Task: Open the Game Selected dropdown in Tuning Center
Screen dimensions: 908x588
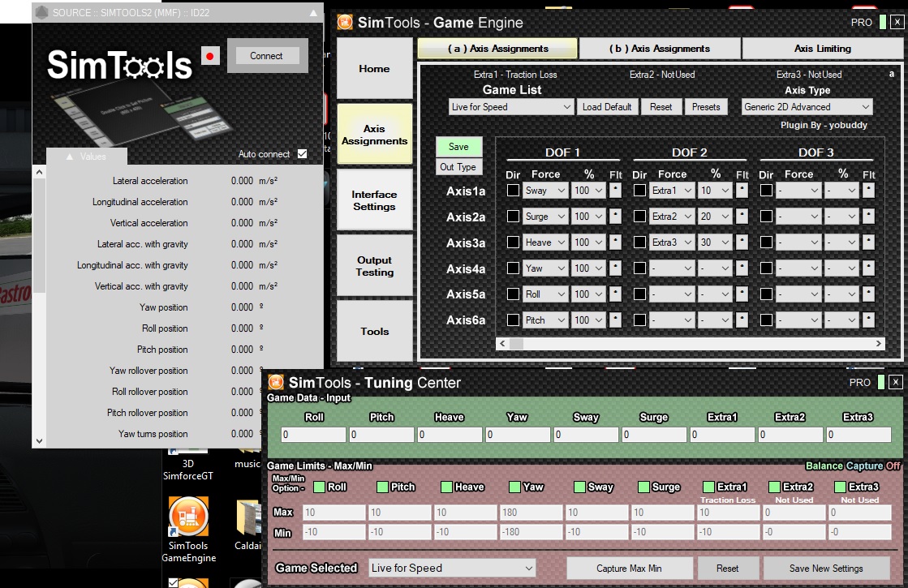Action: point(452,569)
